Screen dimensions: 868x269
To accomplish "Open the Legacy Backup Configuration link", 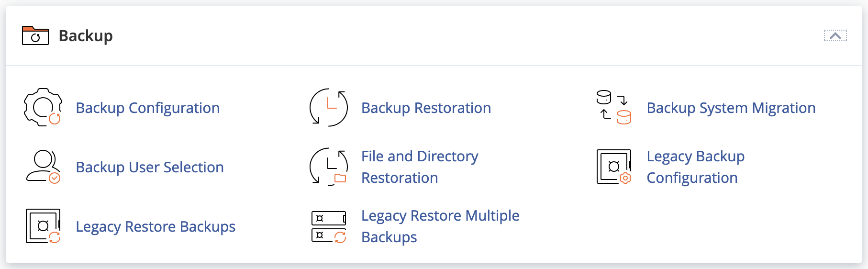I will [695, 167].
